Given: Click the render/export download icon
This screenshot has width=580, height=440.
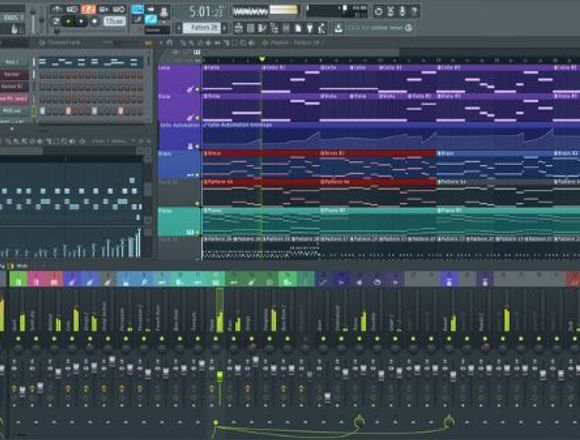Looking at the screenshot, I should (338, 28).
